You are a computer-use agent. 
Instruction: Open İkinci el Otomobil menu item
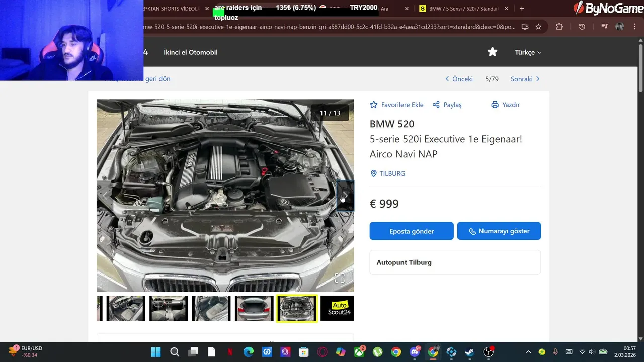coord(191,52)
